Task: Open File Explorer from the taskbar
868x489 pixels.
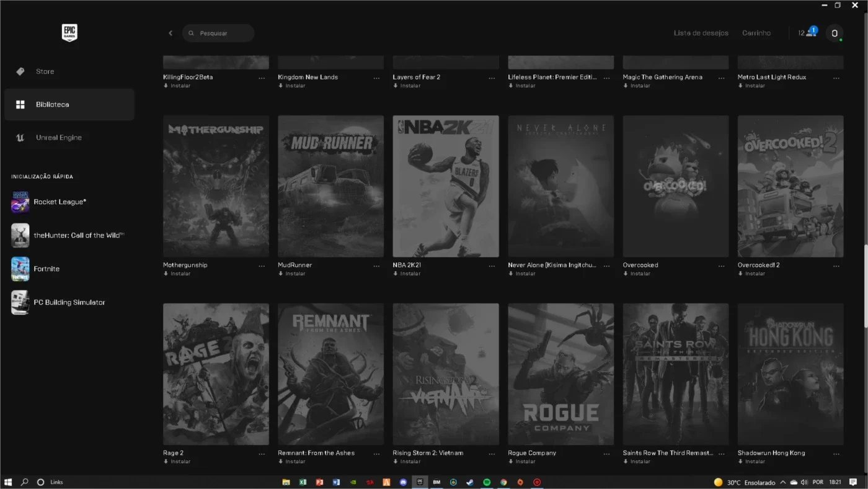Action: point(286,482)
